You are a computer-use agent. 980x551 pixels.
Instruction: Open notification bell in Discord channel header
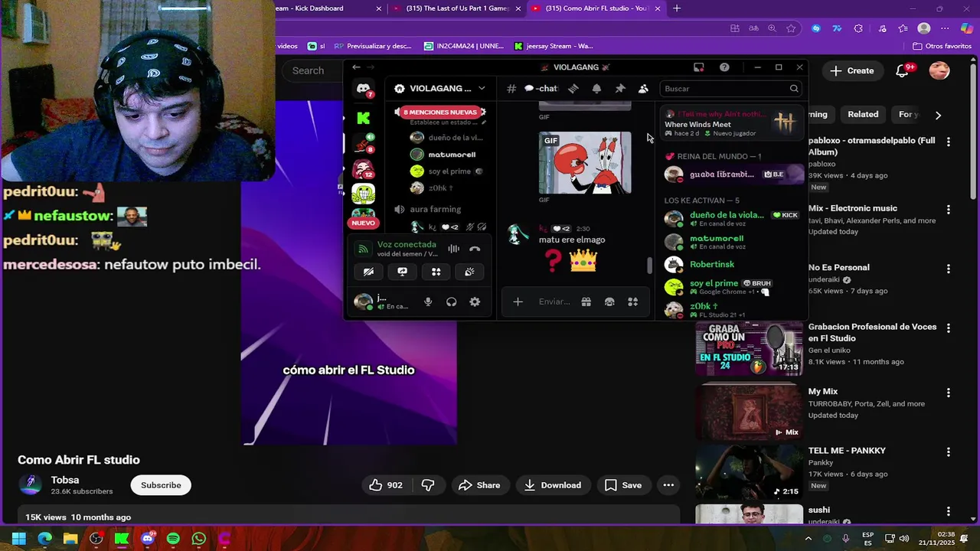coord(596,89)
